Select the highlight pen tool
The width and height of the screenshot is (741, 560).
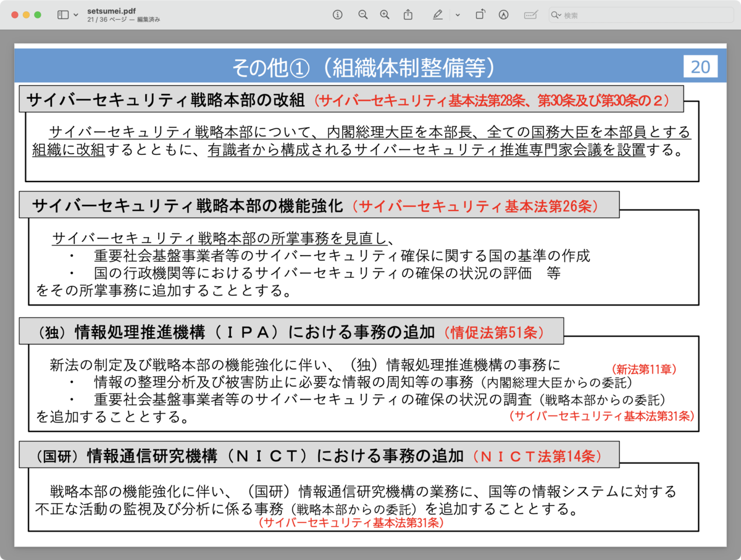(x=438, y=15)
